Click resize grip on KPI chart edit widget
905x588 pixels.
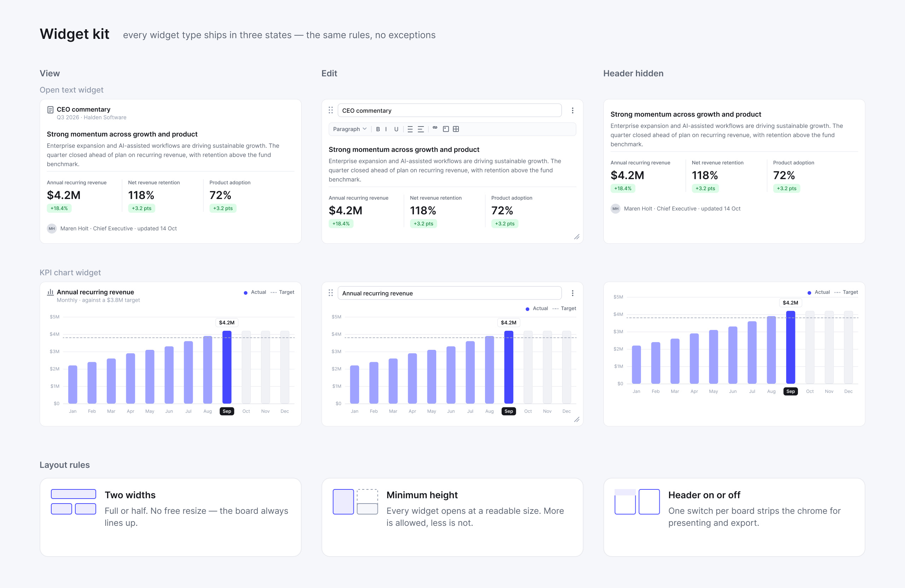pos(577,419)
